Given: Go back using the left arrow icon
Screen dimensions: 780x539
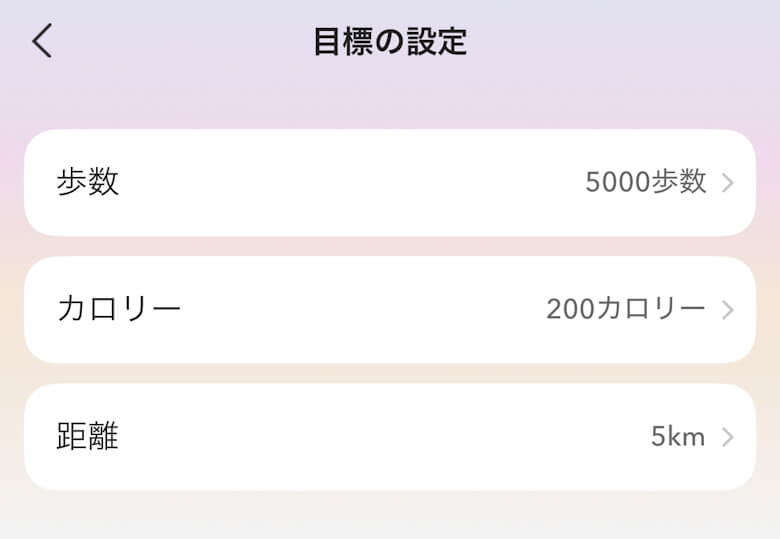Looking at the screenshot, I should coord(41,41).
